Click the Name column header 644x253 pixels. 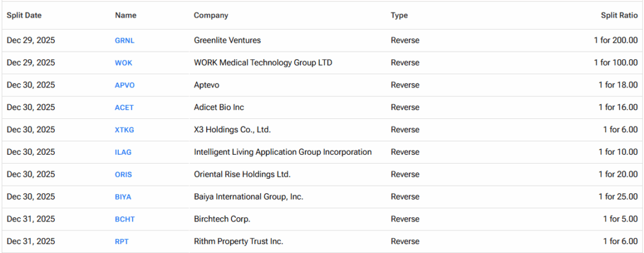pos(125,15)
